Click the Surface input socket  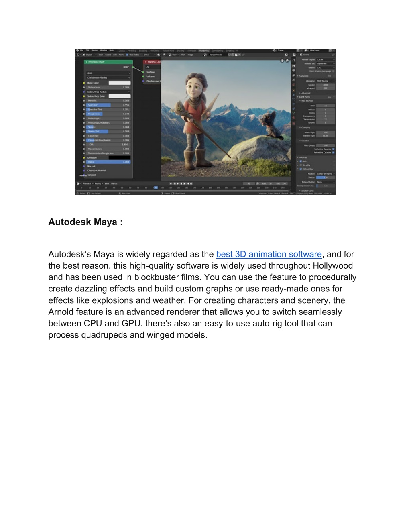(x=143, y=72)
